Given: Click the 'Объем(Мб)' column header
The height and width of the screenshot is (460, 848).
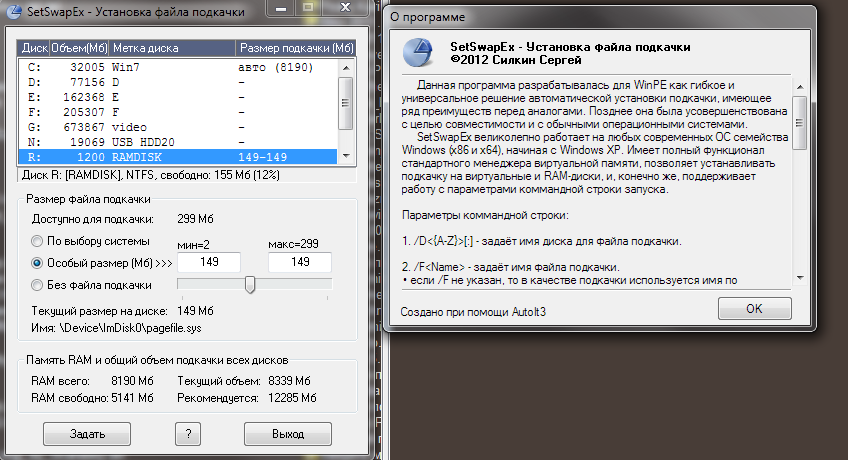Looking at the screenshot, I should (79, 48).
